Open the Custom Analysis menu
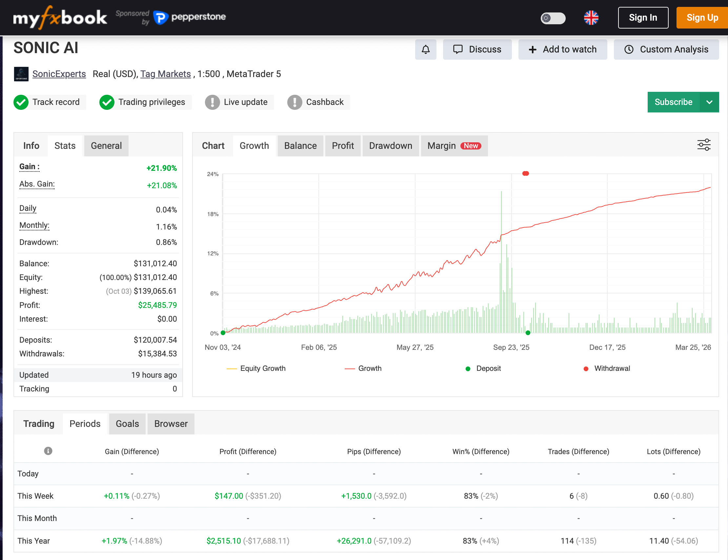The height and width of the screenshot is (560, 728). click(666, 49)
